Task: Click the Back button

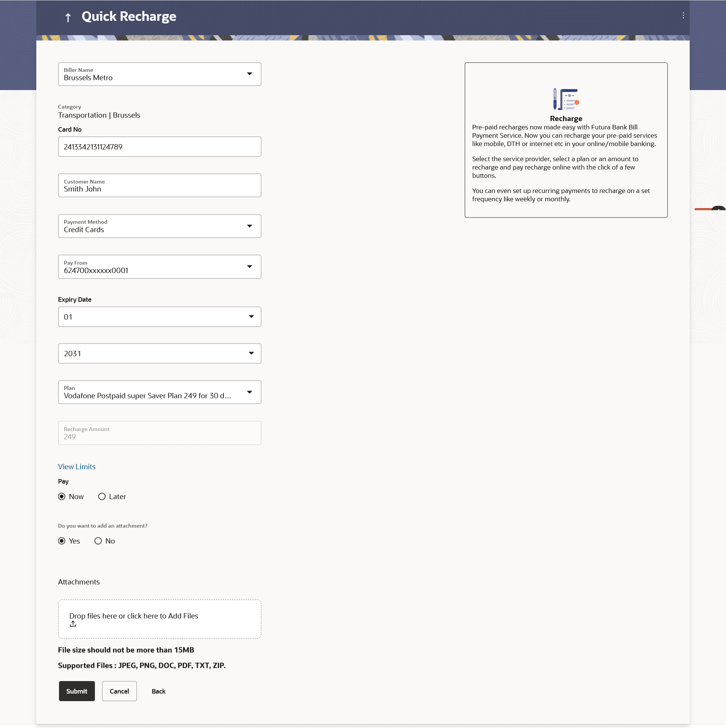Action: 158,691
